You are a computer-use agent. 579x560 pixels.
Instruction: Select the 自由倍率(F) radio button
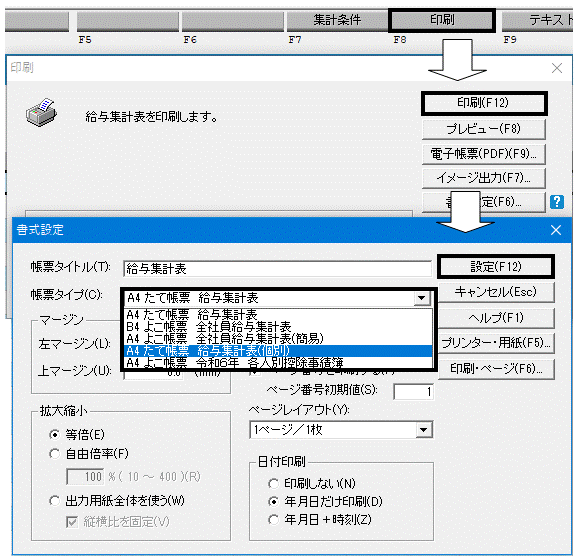tap(54, 454)
